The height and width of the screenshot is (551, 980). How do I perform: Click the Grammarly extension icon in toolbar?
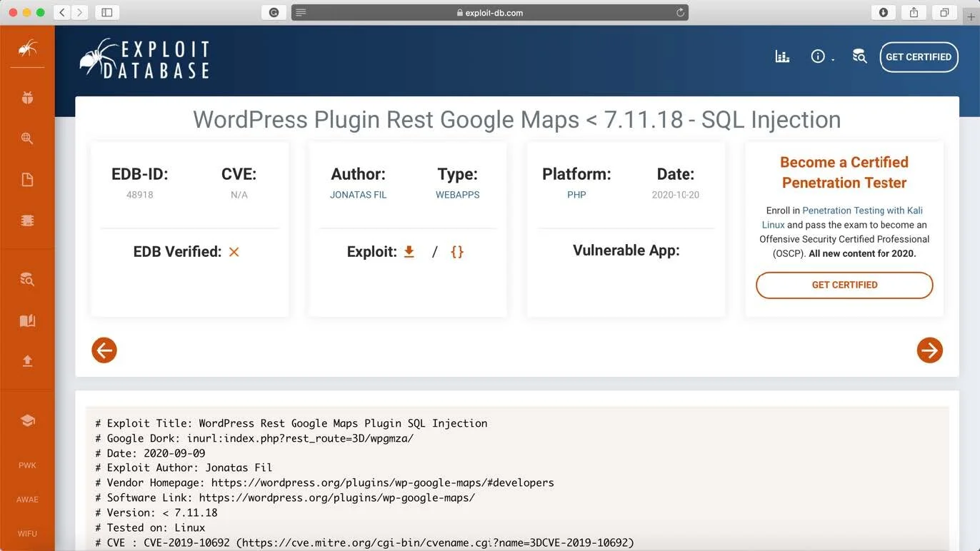pyautogui.click(x=274, y=12)
